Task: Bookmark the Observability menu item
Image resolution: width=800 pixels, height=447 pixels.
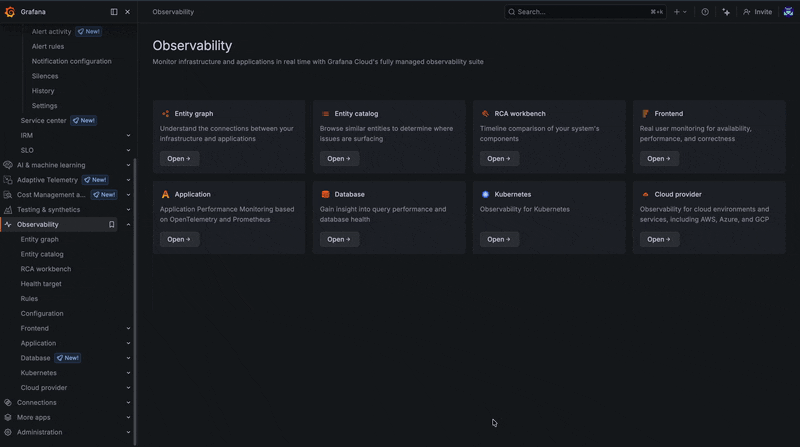Action: point(111,224)
